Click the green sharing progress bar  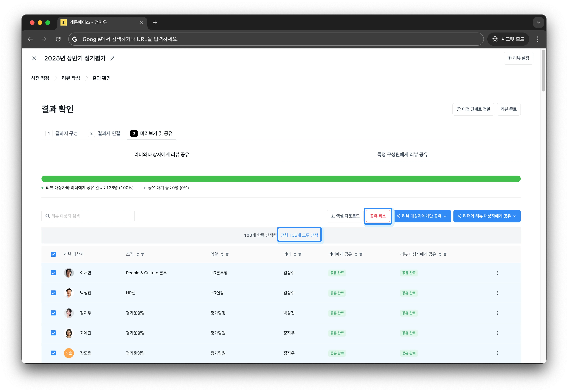coord(281,179)
